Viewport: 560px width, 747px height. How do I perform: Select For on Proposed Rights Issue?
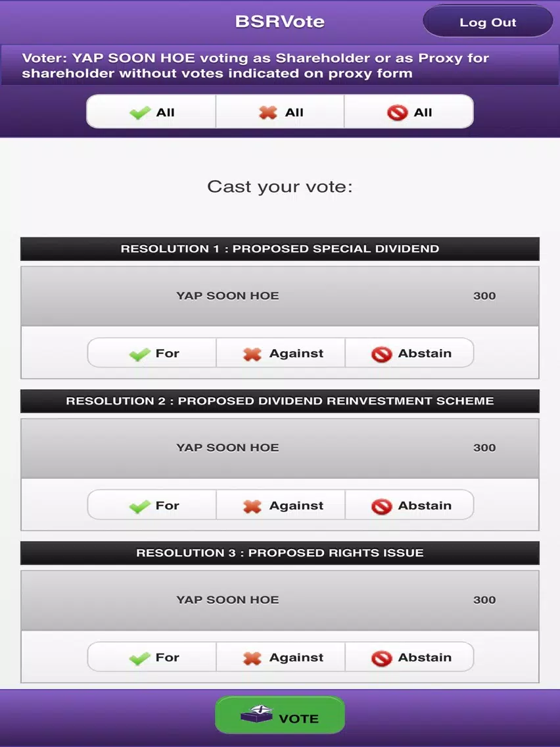pyautogui.click(x=152, y=657)
